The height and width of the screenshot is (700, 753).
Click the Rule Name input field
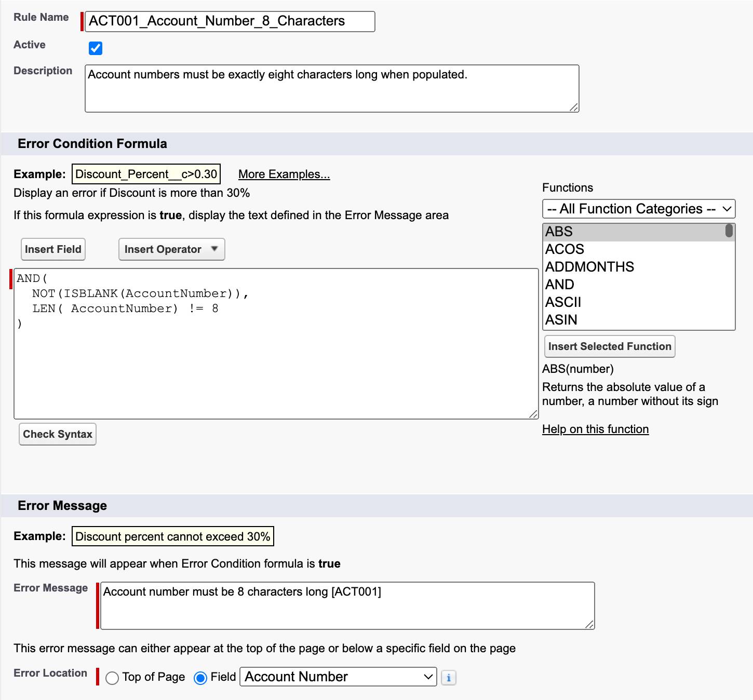click(x=230, y=21)
